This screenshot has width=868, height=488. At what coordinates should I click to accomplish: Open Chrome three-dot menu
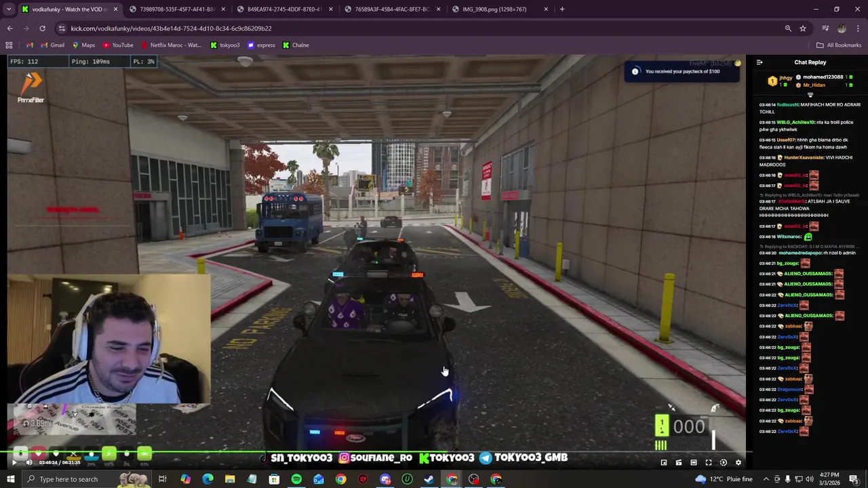pos(858,28)
